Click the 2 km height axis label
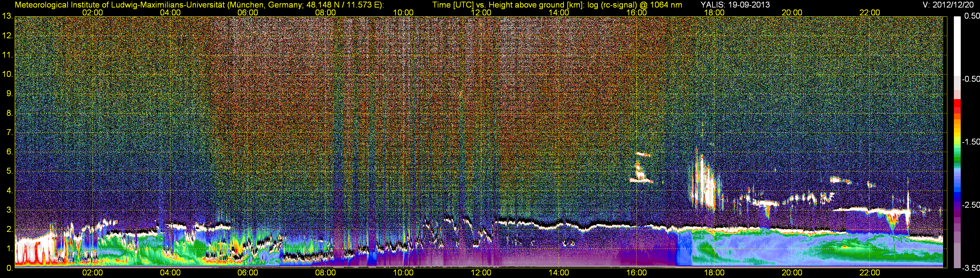 tap(9, 230)
